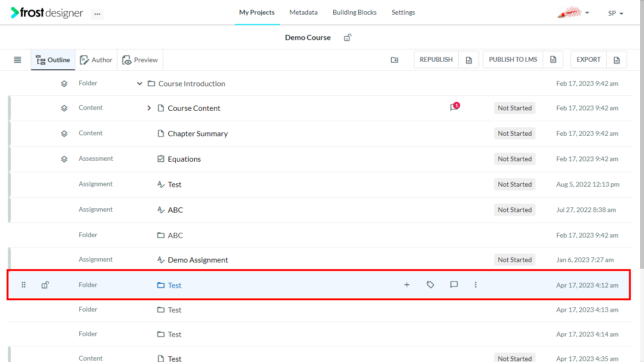Open the organization logo dropdown
644x362 pixels.
(573, 13)
